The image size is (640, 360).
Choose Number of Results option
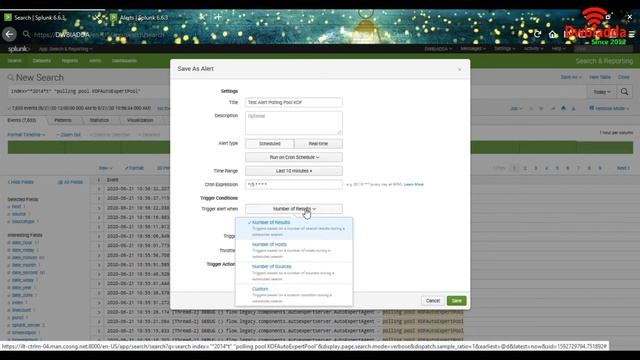(x=294, y=229)
